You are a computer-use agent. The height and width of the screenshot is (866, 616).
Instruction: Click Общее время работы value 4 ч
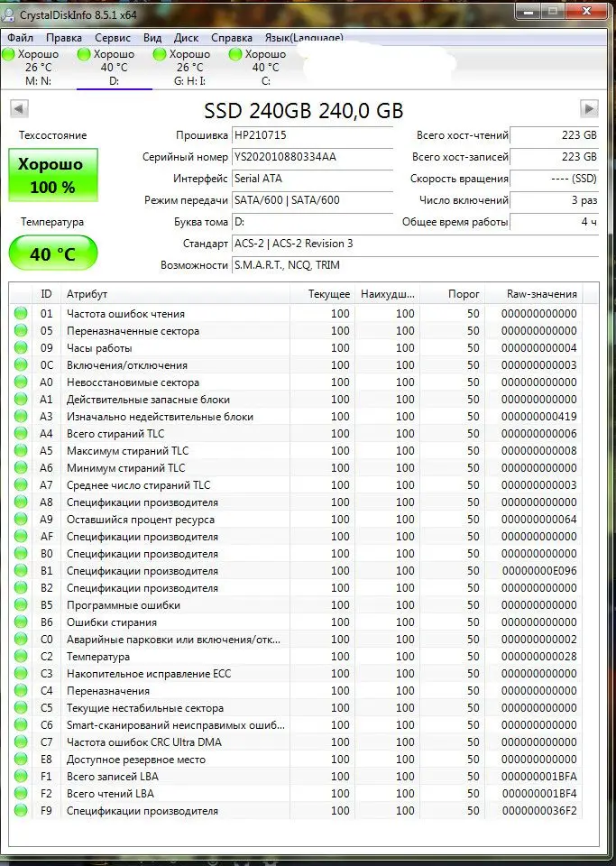(554, 222)
